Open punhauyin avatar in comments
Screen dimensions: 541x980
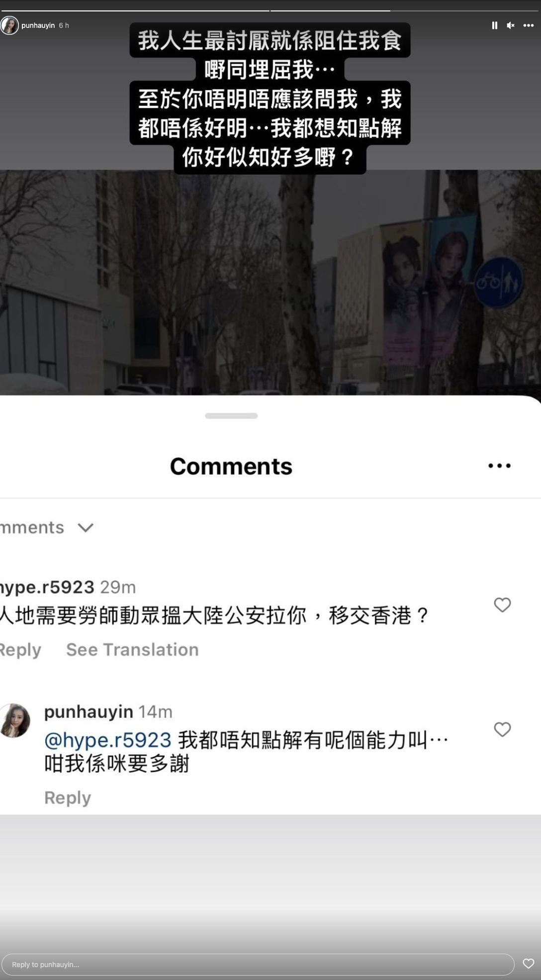pos(14,720)
